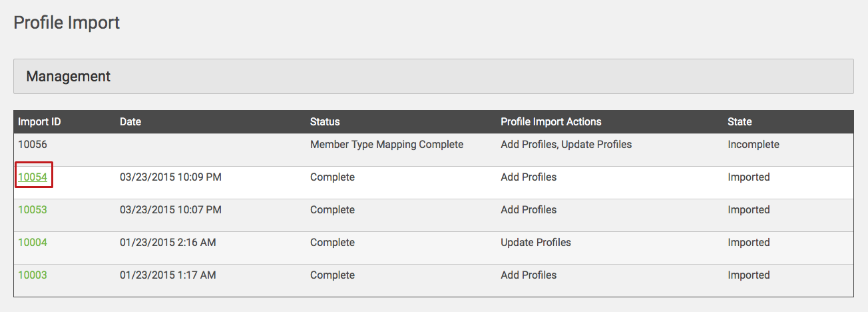Click the Add Profiles, Update Profiles cell
The width and height of the screenshot is (868, 312).
[x=566, y=145]
